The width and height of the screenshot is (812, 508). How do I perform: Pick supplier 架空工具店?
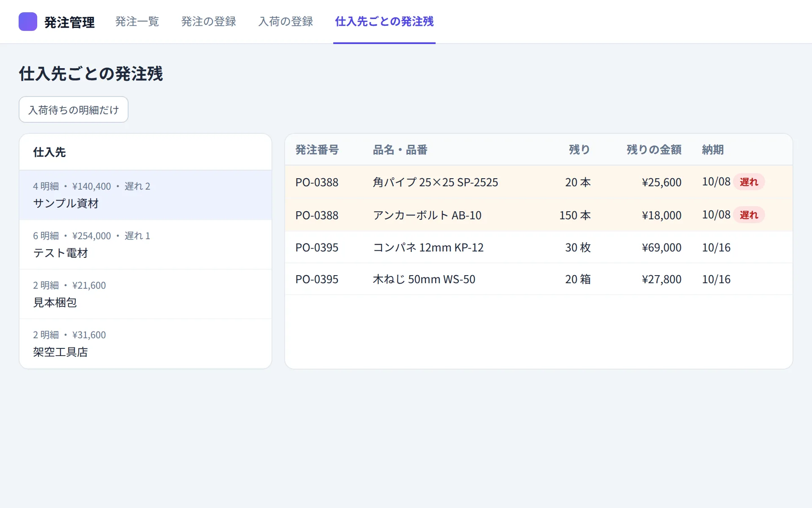(x=145, y=344)
